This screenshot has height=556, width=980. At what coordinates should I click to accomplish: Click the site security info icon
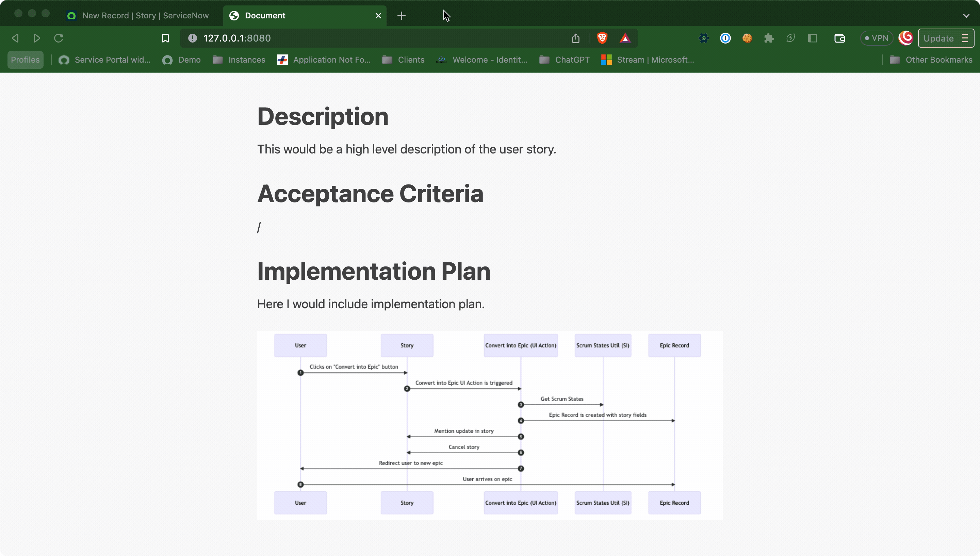[192, 38]
